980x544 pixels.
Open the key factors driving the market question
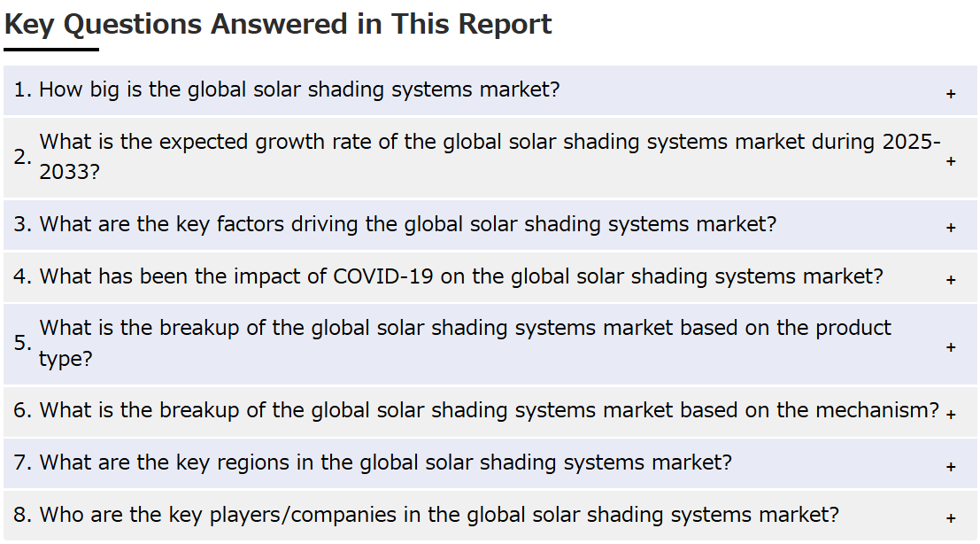pos(490,225)
